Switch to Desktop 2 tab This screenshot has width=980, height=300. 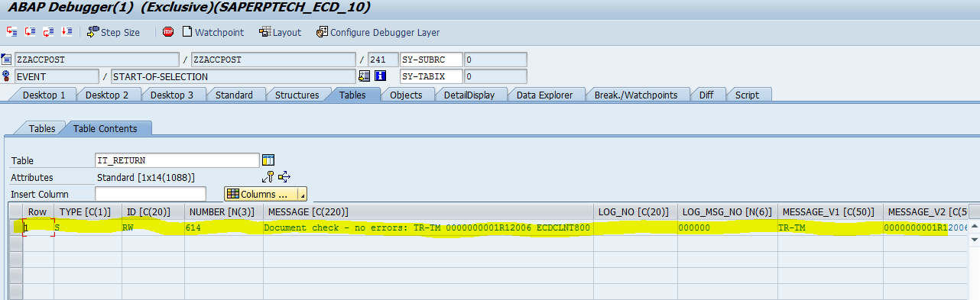pos(107,95)
